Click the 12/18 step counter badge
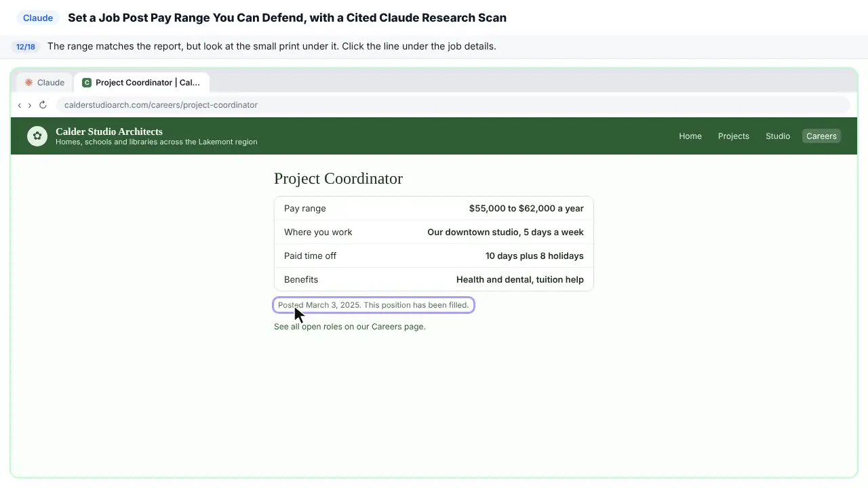 (x=26, y=47)
